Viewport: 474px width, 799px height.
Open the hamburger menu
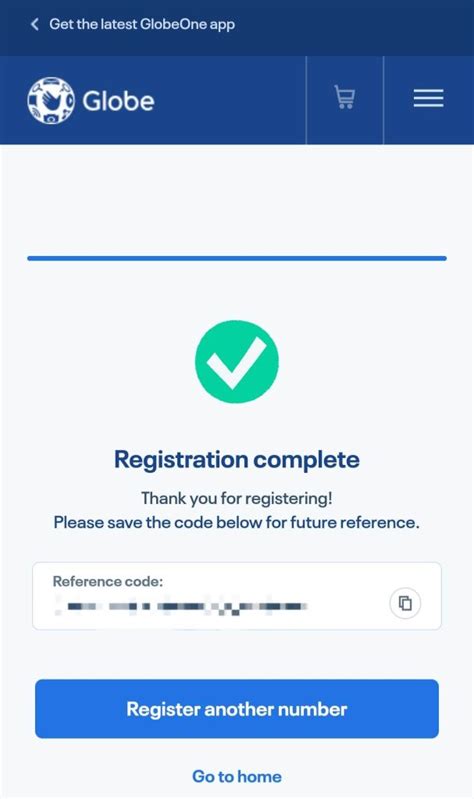click(x=428, y=98)
